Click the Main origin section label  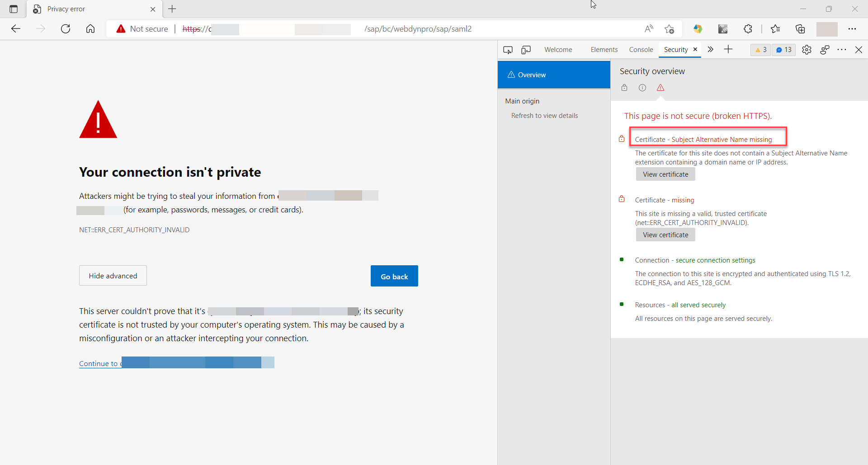[x=522, y=101]
